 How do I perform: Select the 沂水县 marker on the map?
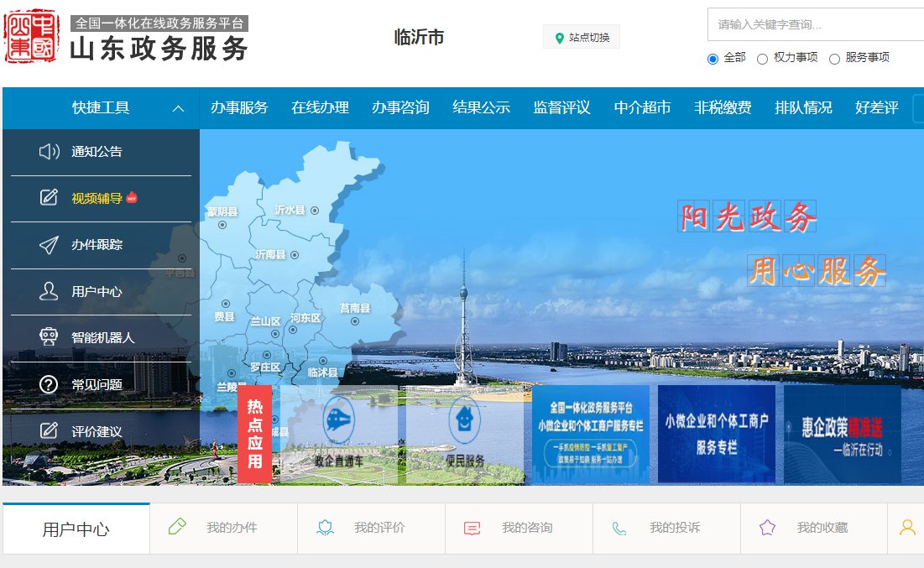click(315, 211)
